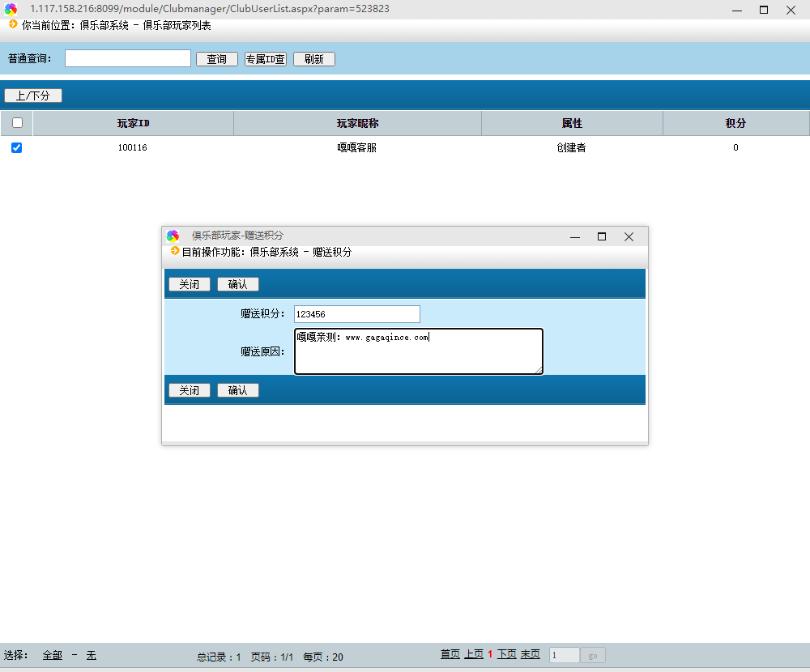Viewport: 810px width, 672px height.
Task: Click the page number jump input box
Action: (x=564, y=655)
